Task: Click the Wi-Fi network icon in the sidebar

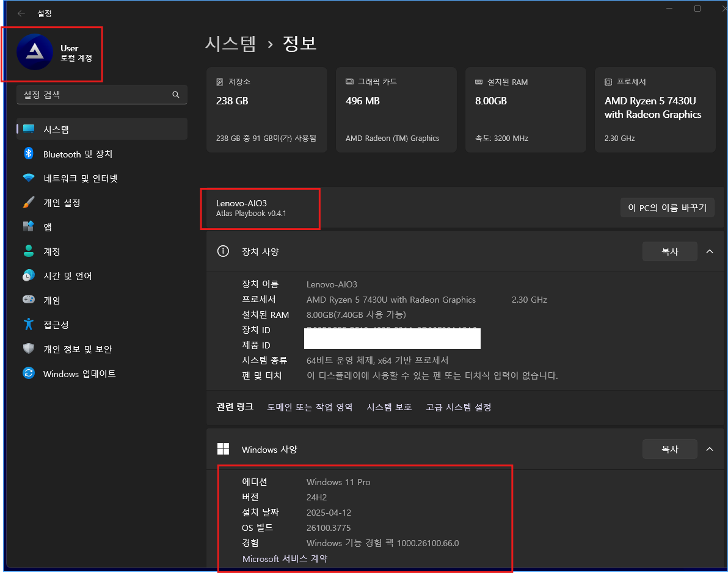Action: (x=29, y=178)
